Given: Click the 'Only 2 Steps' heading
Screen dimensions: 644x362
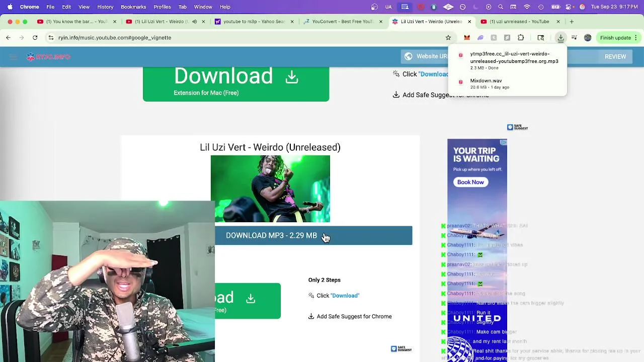Looking at the screenshot, I should point(325,280).
